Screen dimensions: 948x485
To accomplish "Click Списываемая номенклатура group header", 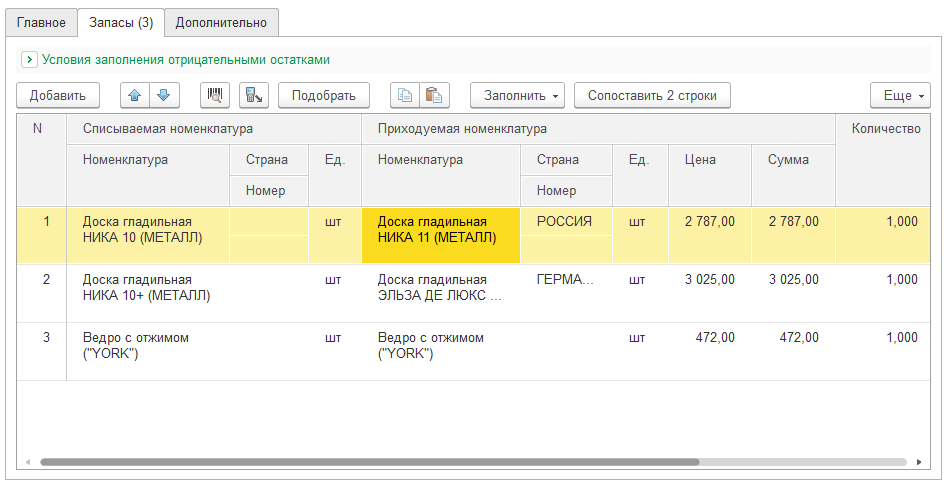I will pos(214,129).
